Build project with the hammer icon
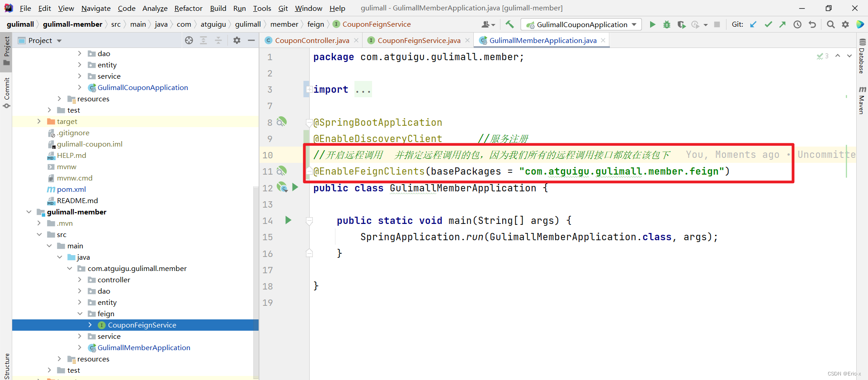 click(509, 24)
